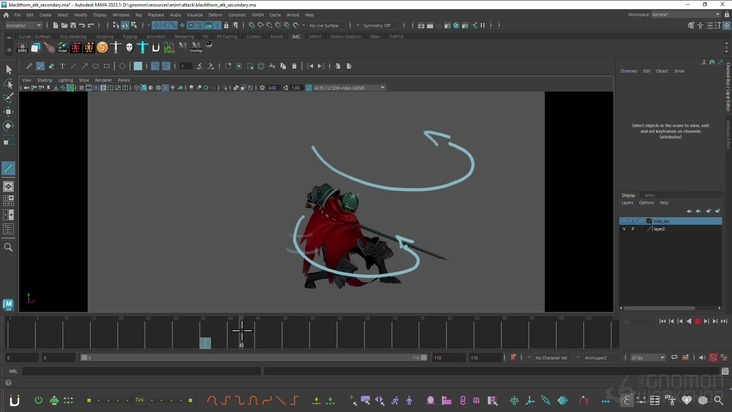
Task: Choose the Paint selection tool
Action: click(8, 98)
